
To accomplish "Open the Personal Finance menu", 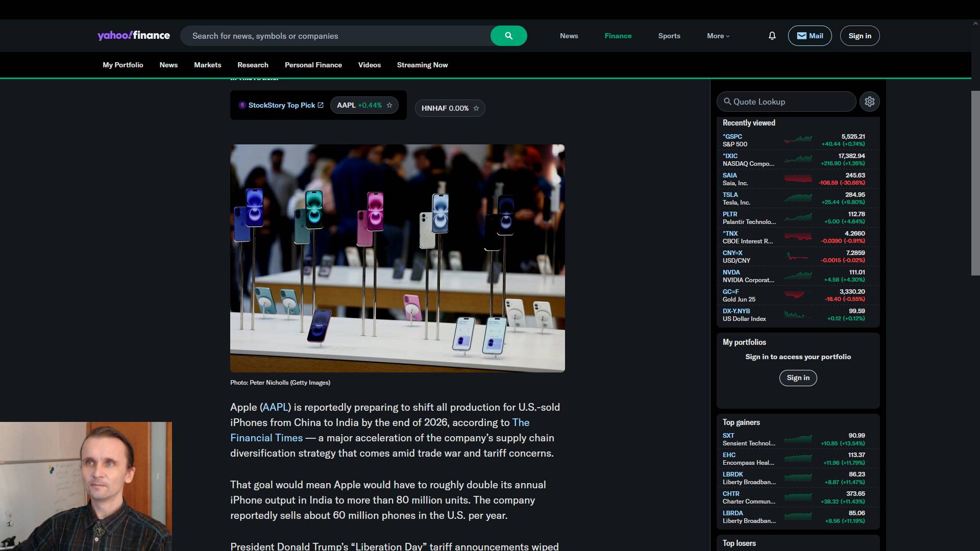I will [313, 65].
